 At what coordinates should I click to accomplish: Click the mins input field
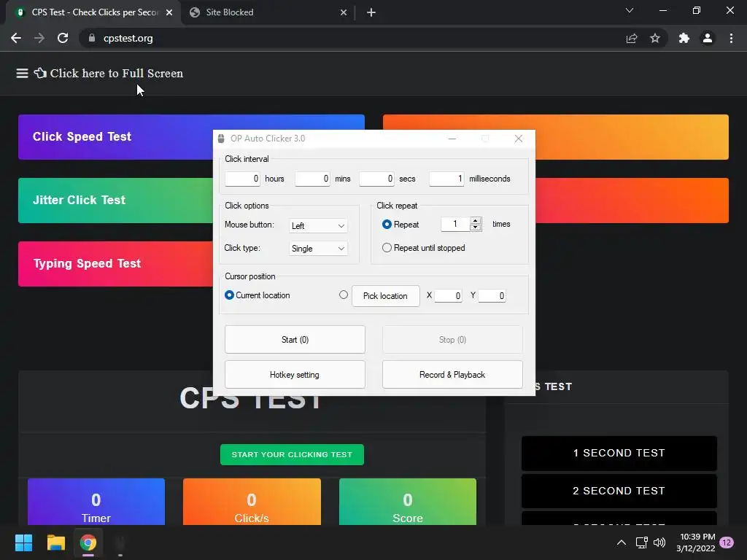pos(312,179)
